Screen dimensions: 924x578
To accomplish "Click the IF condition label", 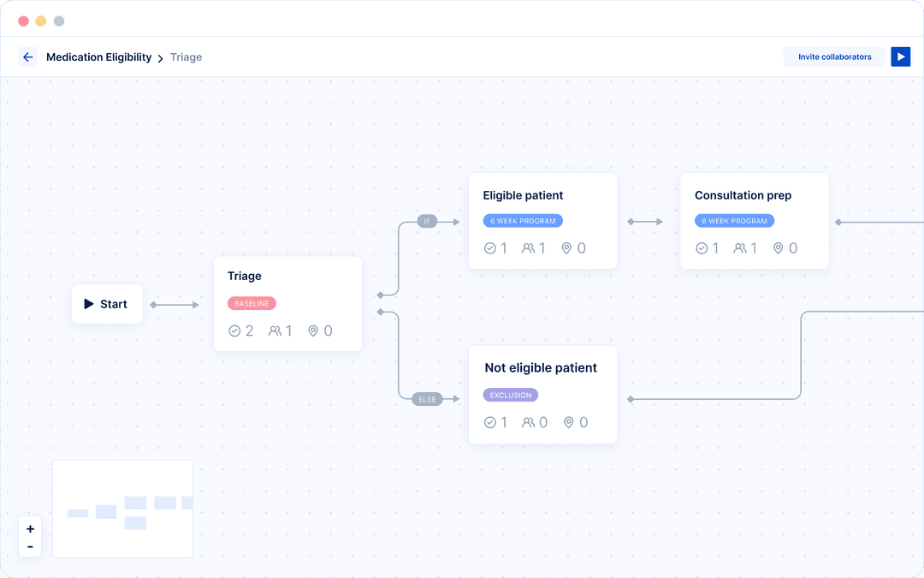I will point(427,221).
